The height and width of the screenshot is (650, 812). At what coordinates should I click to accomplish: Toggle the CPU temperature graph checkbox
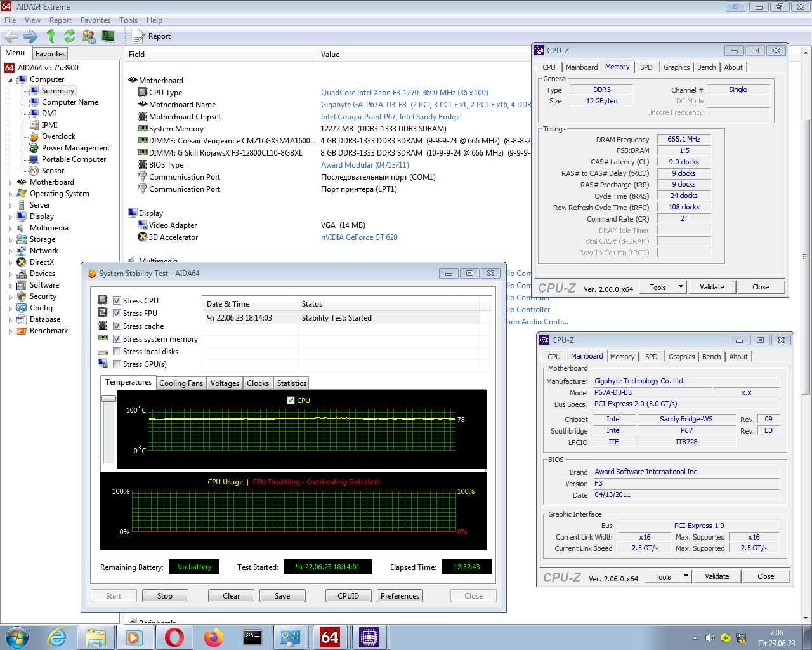point(291,400)
